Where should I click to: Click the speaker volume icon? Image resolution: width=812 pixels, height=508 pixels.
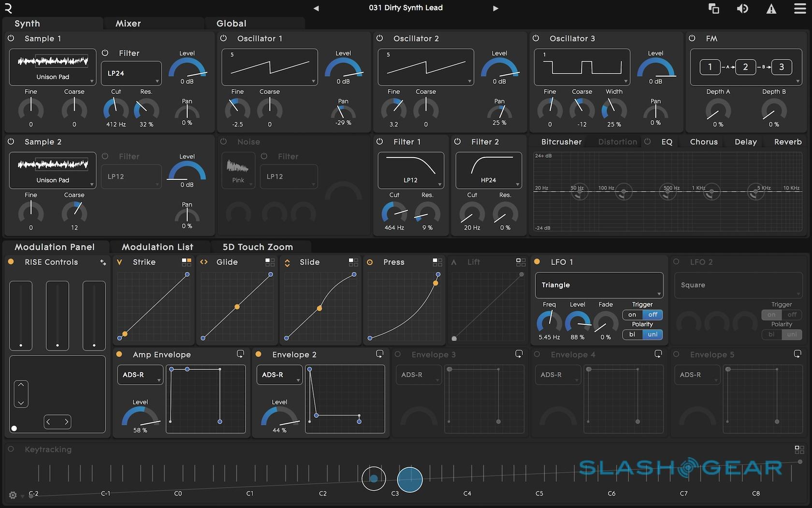click(742, 9)
